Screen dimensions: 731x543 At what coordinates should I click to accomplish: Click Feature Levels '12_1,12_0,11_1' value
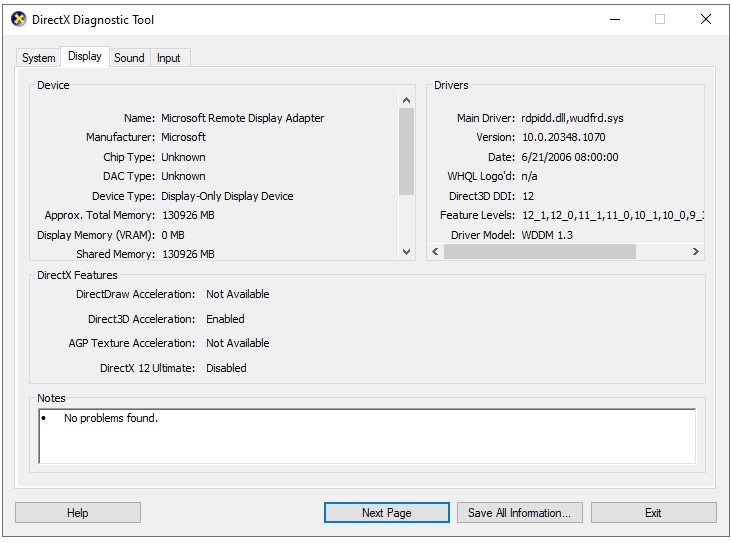[x=613, y=215]
